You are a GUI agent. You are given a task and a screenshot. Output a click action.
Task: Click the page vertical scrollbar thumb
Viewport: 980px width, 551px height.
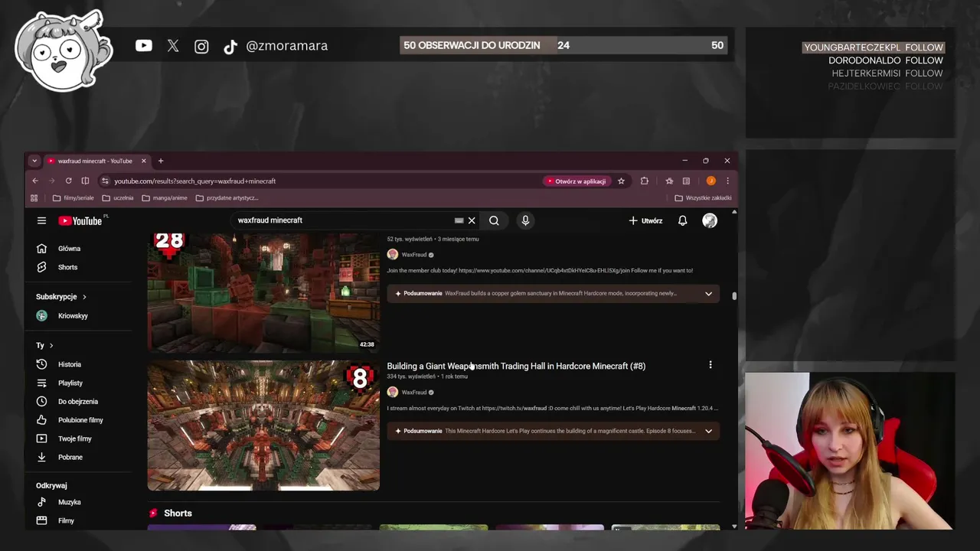click(734, 296)
